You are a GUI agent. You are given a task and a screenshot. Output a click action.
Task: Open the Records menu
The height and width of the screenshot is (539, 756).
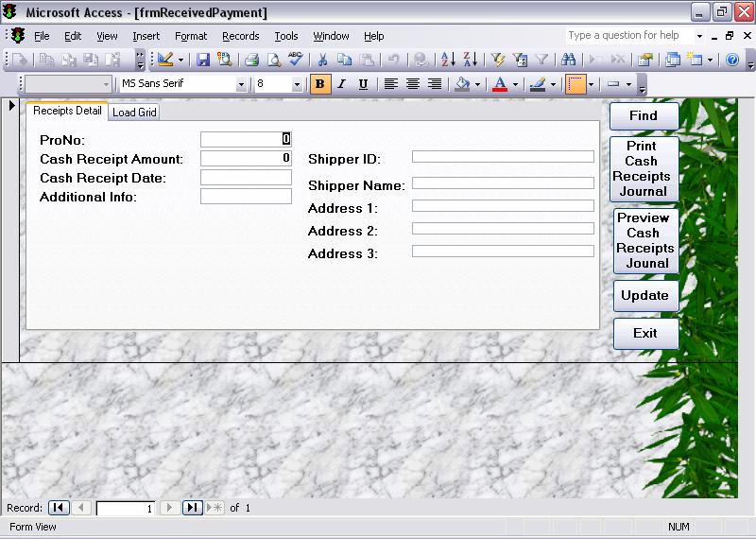coord(240,36)
